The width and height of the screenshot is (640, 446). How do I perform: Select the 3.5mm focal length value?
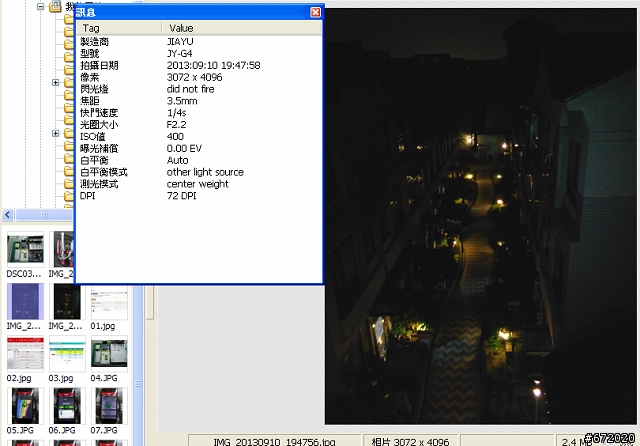[182, 101]
